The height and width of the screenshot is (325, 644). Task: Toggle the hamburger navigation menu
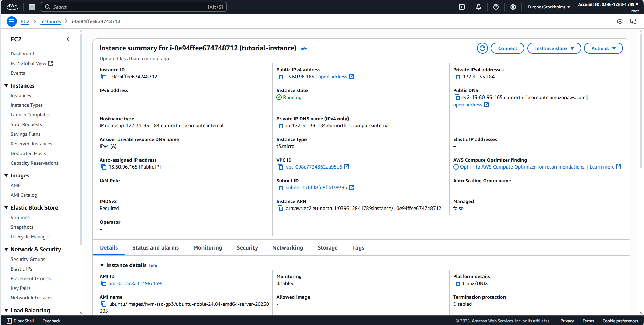pos(12,21)
